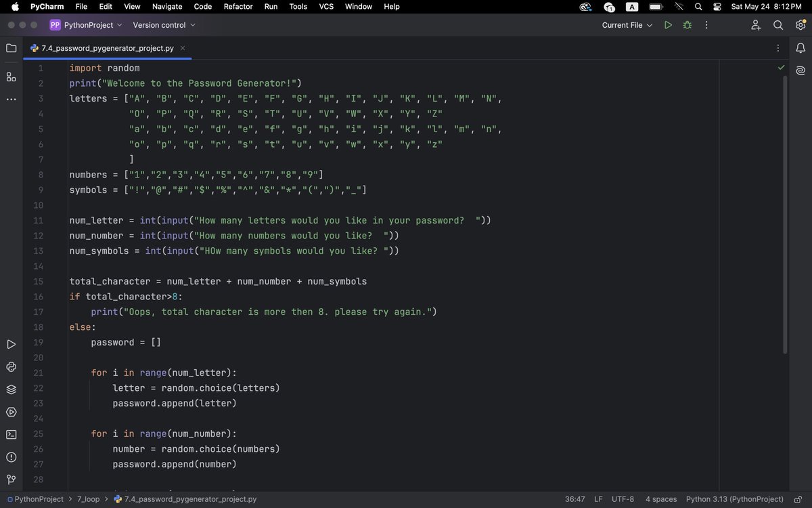Switch the Python 3.13 interpreter in status bar
The width and height of the screenshot is (812, 508).
coord(735,499)
